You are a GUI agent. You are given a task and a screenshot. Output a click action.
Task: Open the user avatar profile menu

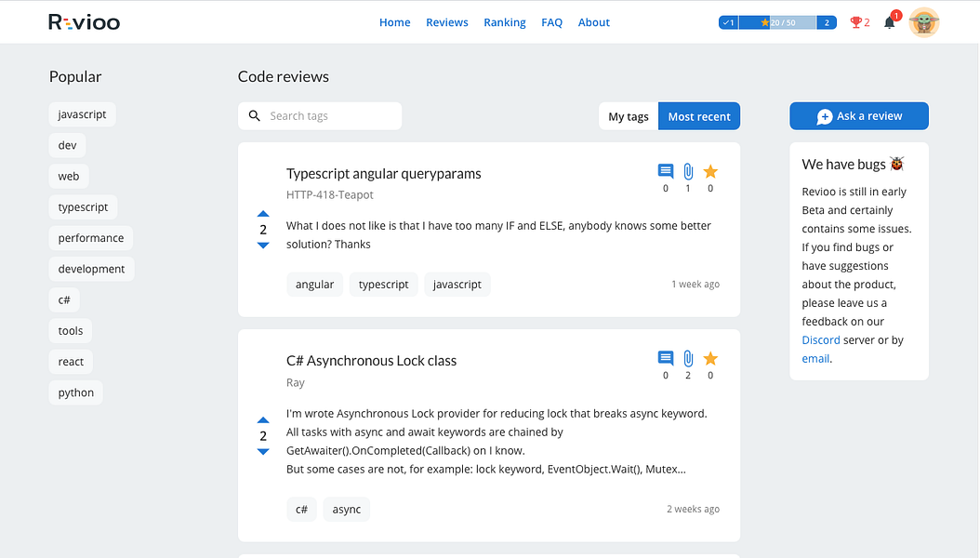[924, 22]
